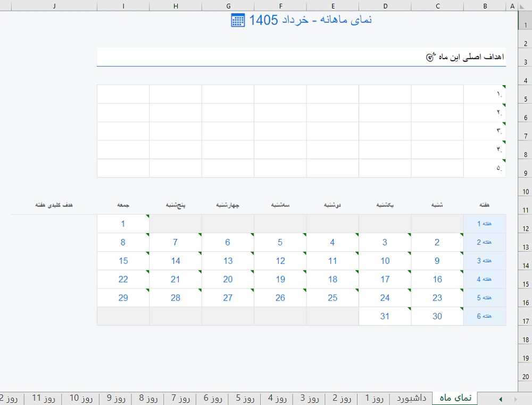Click the right sheet-scroll arrow by tabs
Viewport: 532px width, 405px height.
(x=515, y=399)
